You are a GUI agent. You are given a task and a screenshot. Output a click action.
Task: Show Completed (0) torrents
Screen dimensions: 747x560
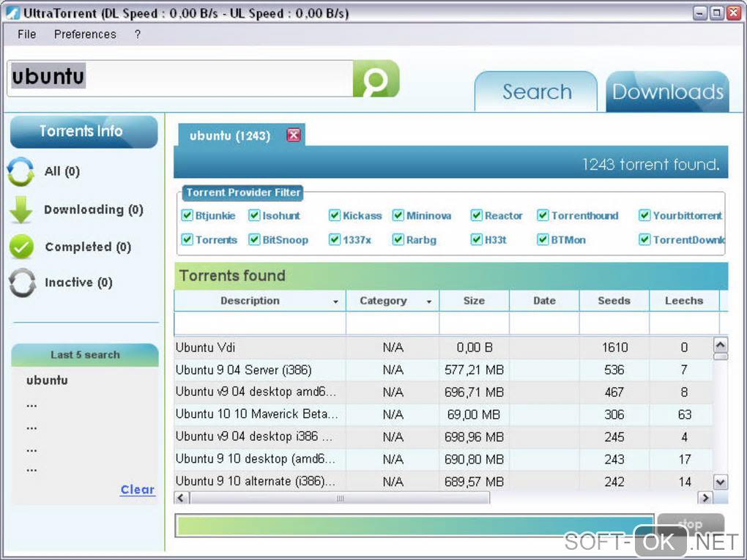pos(88,247)
